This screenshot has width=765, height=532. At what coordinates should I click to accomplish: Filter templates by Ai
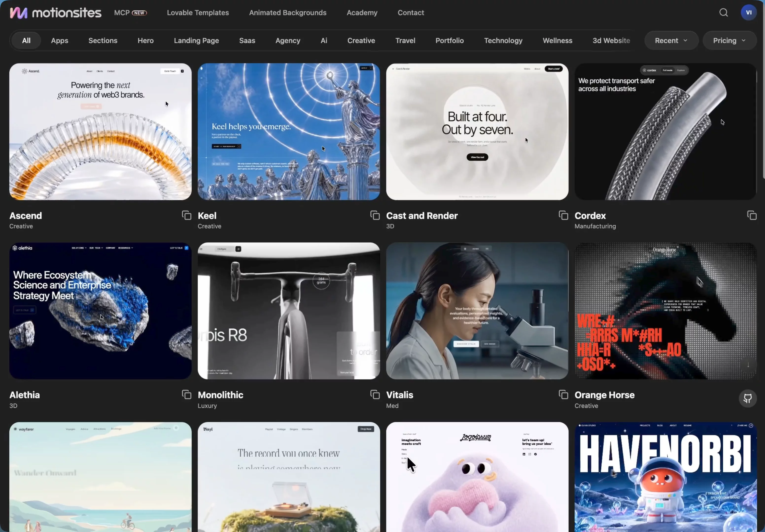tap(324, 40)
